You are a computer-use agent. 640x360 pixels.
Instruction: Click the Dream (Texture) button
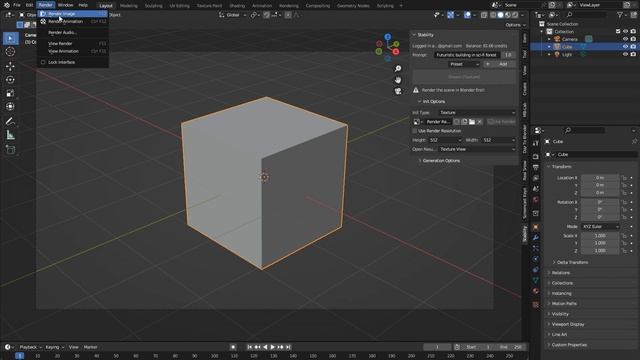coord(464,77)
